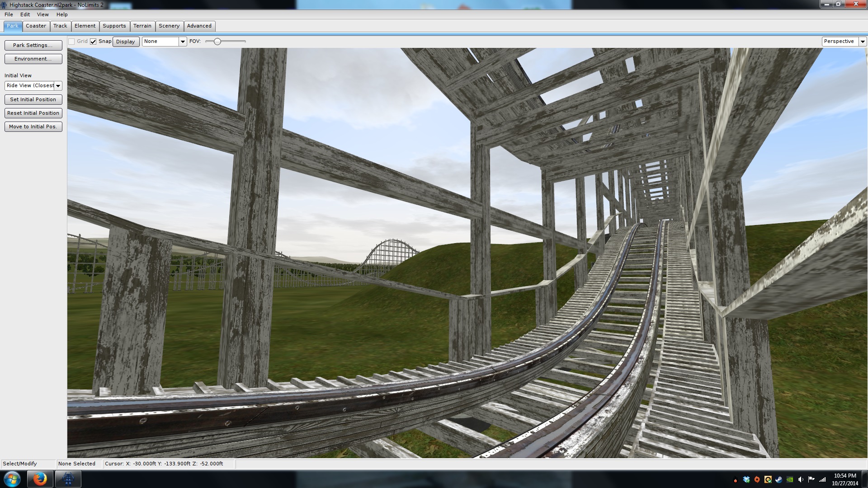Switch to the Coaster tab
Viewport: 868px width, 488px height.
36,26
